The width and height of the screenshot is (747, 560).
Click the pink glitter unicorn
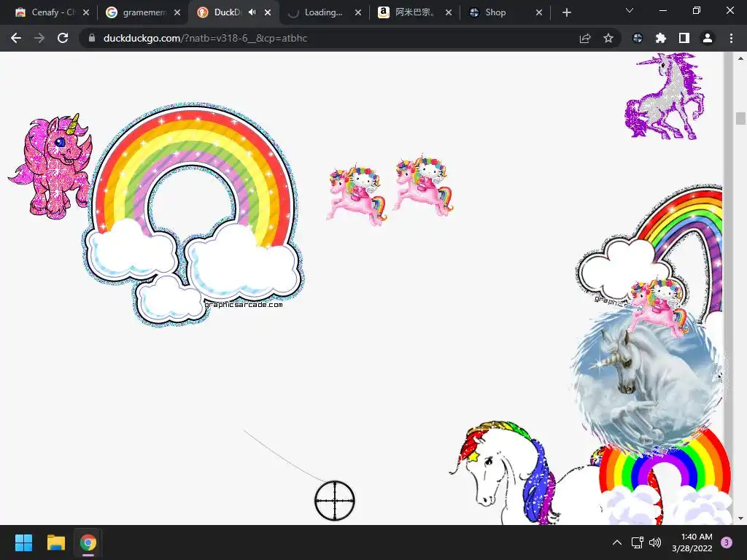coord(52,167)
